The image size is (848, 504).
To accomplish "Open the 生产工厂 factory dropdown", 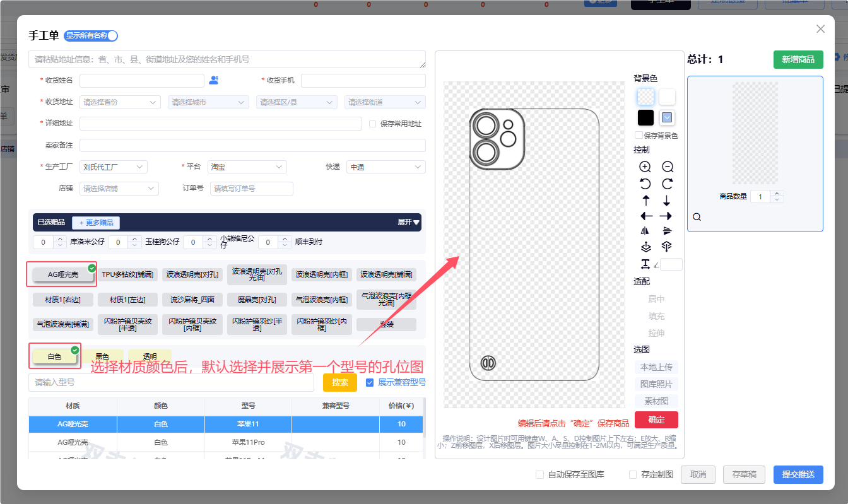I will coord(114,167).
